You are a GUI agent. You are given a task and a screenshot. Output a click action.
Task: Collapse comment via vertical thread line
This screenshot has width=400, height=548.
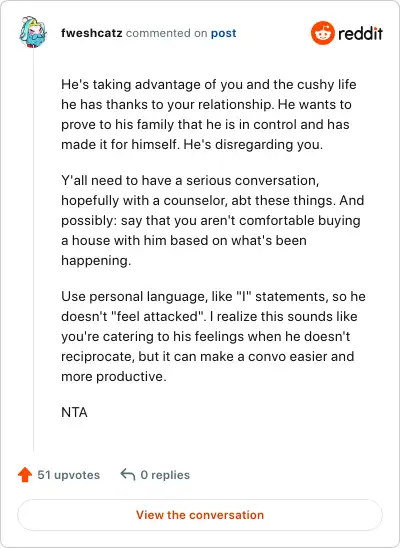(34, 250)
